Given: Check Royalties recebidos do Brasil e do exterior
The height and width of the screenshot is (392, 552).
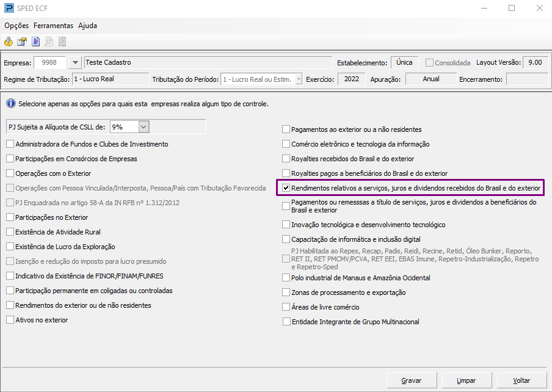Looking at the screenshot, I should (x=286, y=159).
